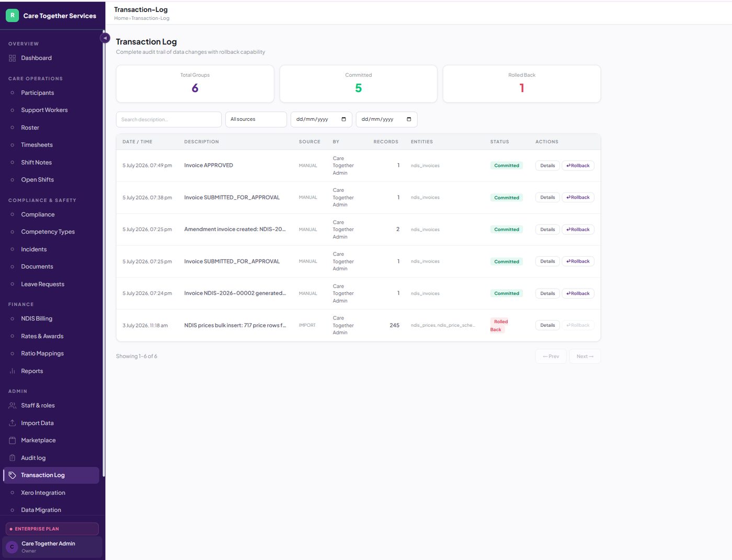Rollback the Amendment invoice created transaction
This screenshot has width=732, height=560.
click(578, 230)
